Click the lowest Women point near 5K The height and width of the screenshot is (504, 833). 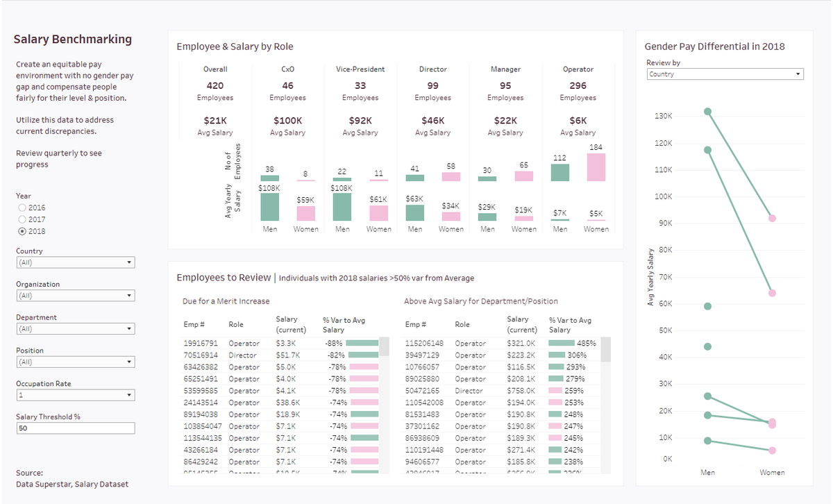tap(772, 451)
